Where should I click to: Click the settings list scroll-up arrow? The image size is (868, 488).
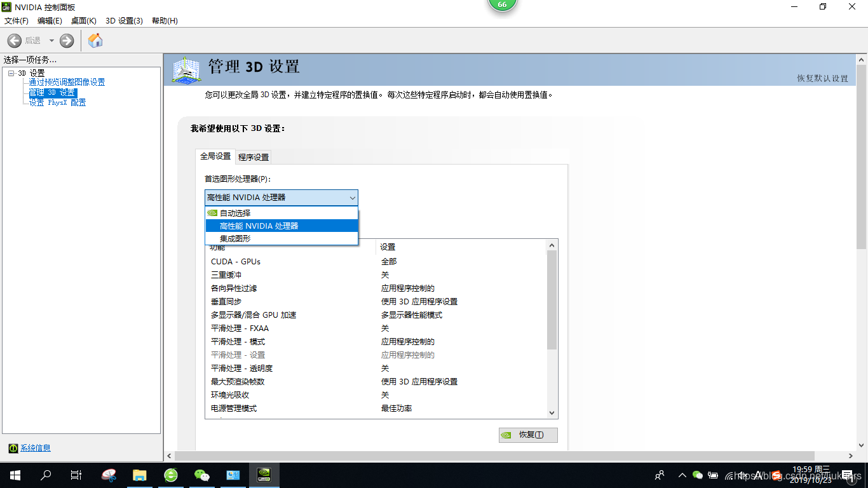[x=552, y=245]
